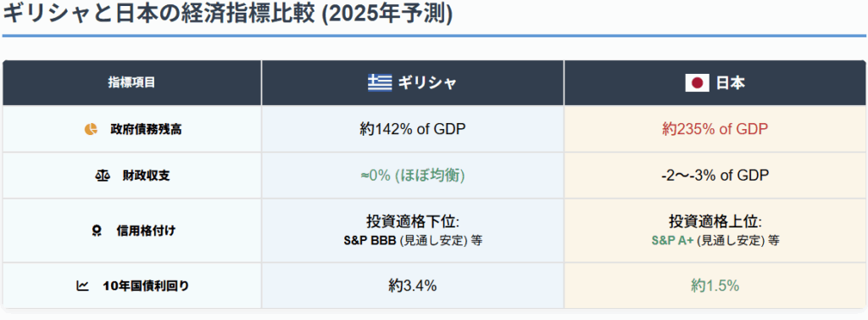Click the balance scale icon
868x320 pixels.
(x=103, y=176)
